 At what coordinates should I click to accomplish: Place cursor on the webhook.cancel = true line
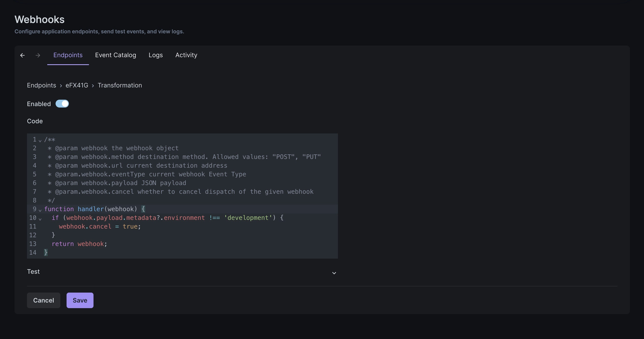click(100, 226)
